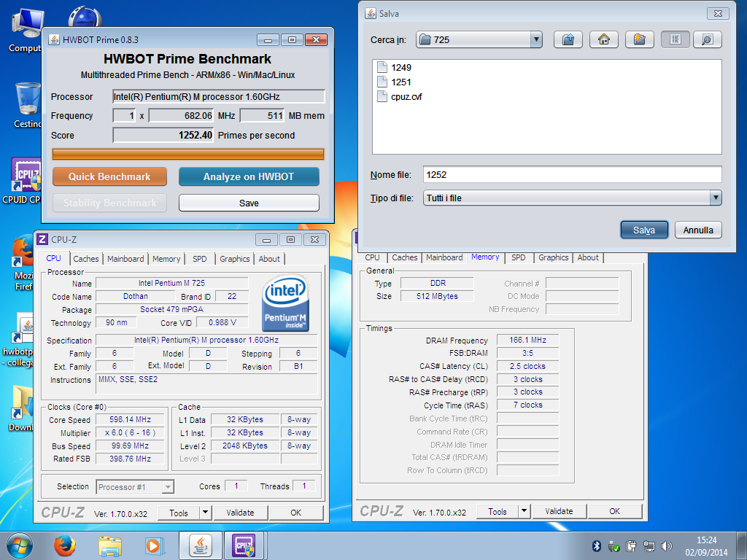Image resolution: width=747 pixels, height=560 pixels.
Task: Open the Memory tab in left CPU-Z window
Action: tap(166, 259)
